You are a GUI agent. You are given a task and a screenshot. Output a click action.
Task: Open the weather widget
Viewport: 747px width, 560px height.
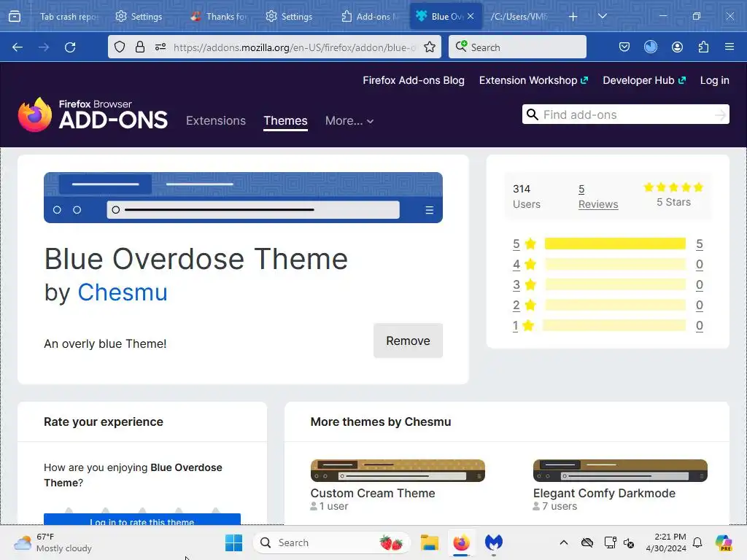point(53,542)
